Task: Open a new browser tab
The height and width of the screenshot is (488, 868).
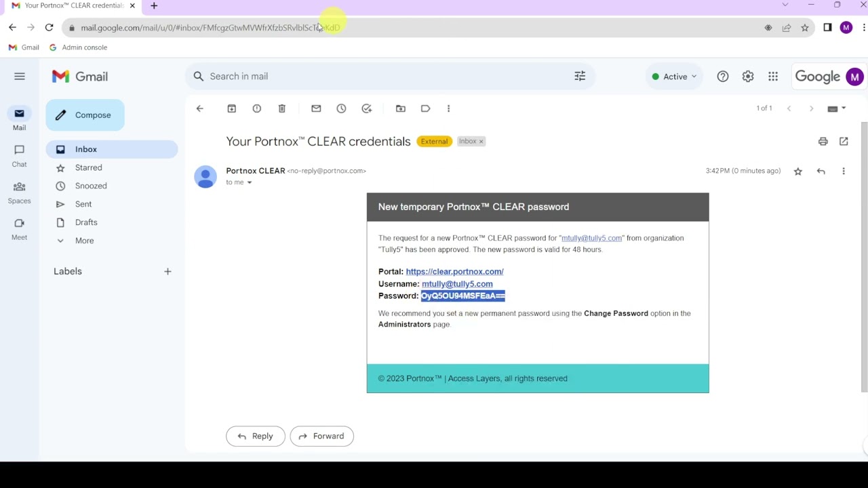Action: pyautogui.click(x=154, y=6)
